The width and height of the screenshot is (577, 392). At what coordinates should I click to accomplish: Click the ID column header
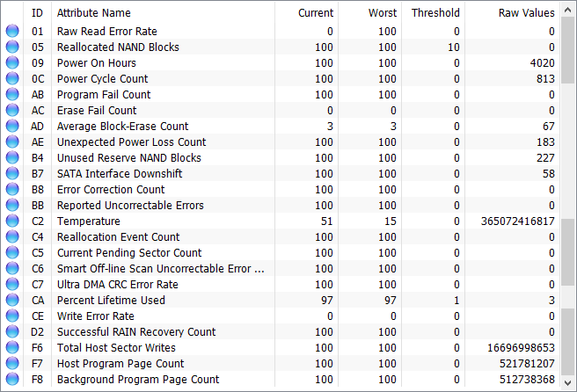37,13
